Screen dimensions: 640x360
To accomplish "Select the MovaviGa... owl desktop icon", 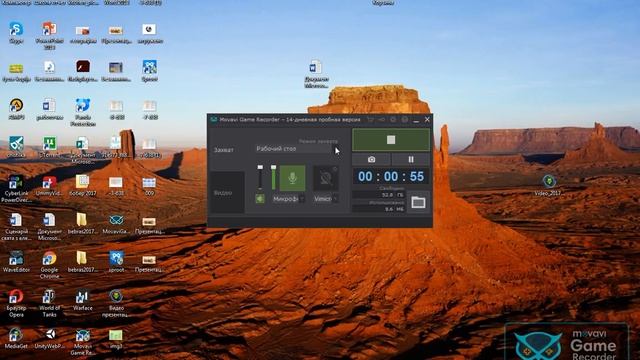I will point(116,224).
